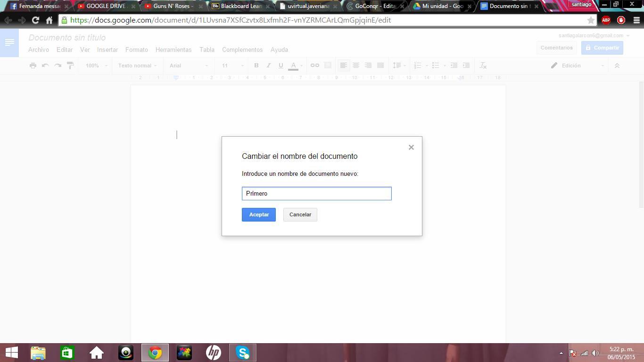This screenshot has width=644, height=362.
Task: Click the document name input field
Action: tap(316, 193)
